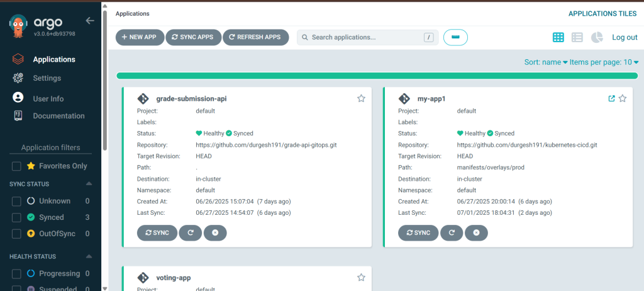Click the NEW APP button
The image size is (644, 291).
(x=139, y=38)
